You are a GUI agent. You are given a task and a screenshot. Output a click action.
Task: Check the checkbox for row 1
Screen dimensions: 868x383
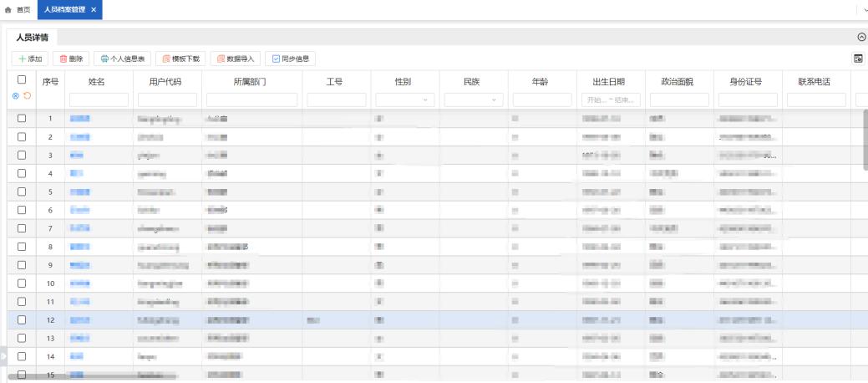point(22,119)
